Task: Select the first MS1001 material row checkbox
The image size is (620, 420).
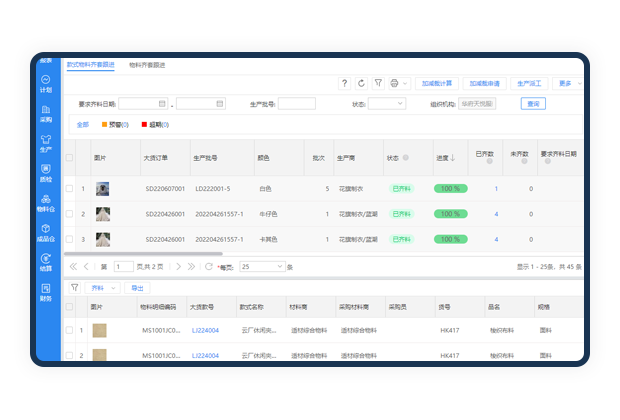Action: coord(69,329)
